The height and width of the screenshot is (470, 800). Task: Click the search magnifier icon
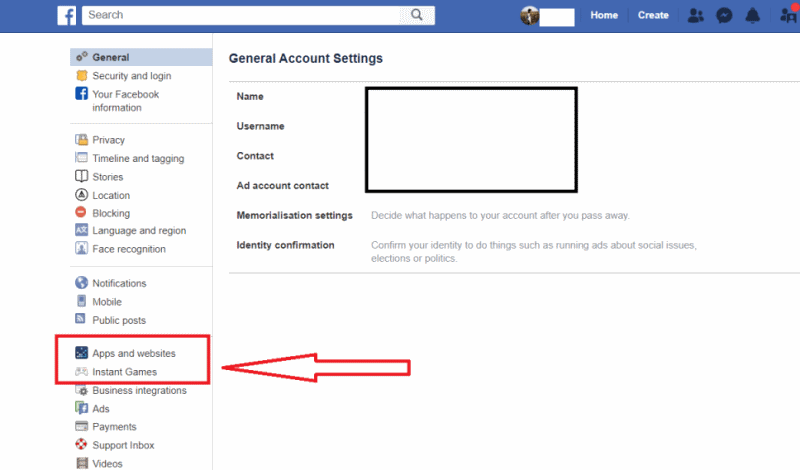coord(417,15)
